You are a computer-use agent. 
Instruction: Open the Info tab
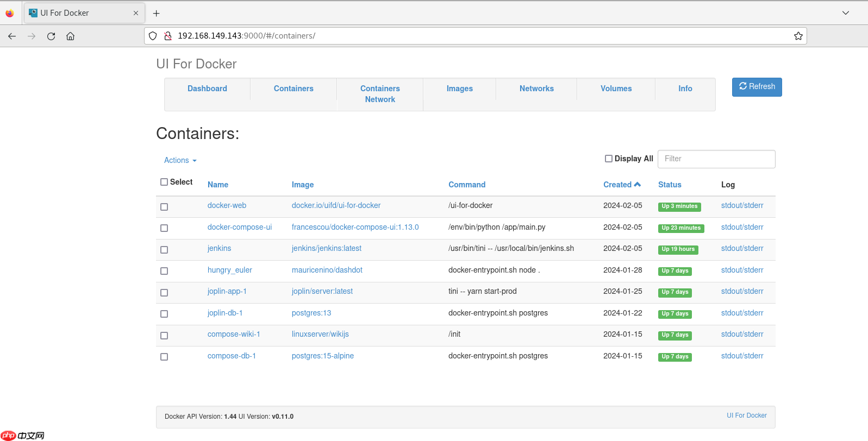(x=685, y=89)
